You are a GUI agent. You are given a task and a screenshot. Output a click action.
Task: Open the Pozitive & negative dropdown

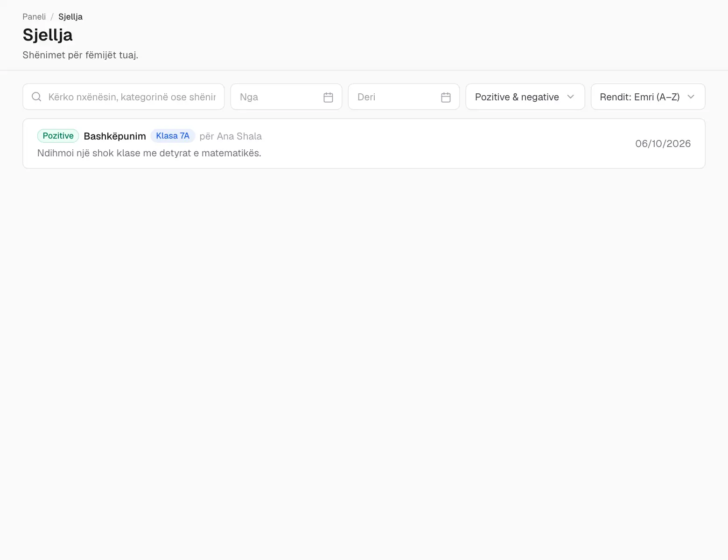pos(525,97)
